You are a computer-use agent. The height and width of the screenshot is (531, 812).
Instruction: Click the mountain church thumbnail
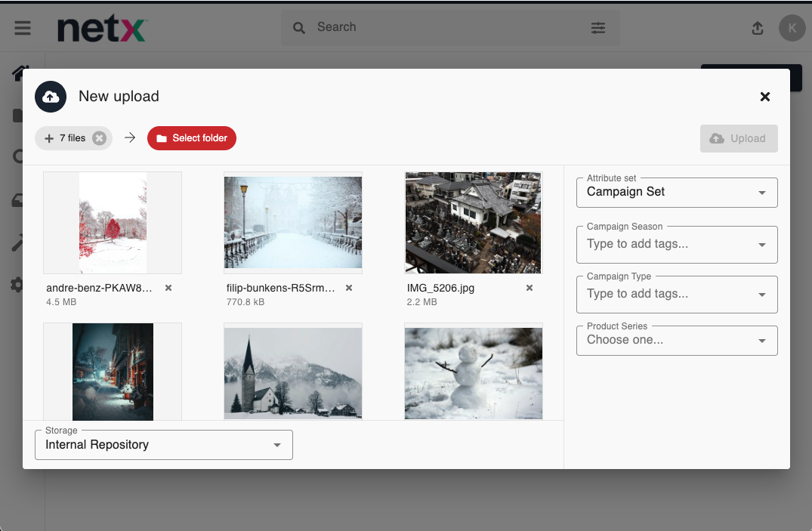coord(293,371)
